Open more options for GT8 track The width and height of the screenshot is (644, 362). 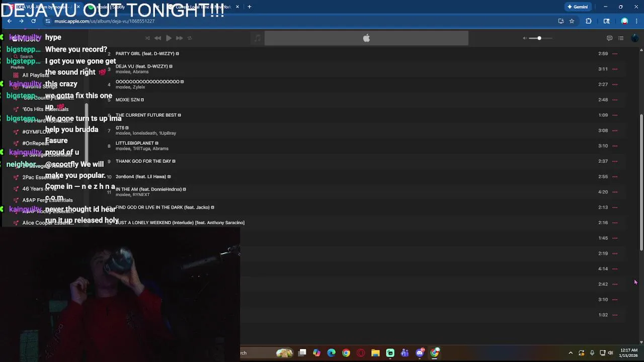pyautogui.click(x=615, y=130)
